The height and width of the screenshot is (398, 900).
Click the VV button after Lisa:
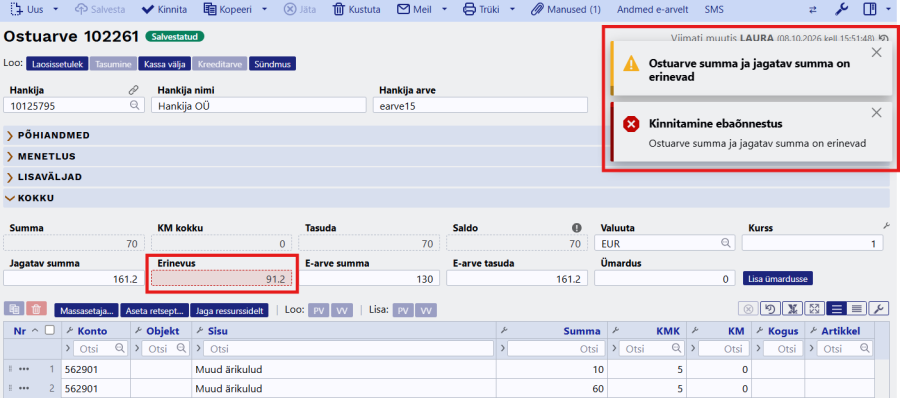tap(425, 310)
